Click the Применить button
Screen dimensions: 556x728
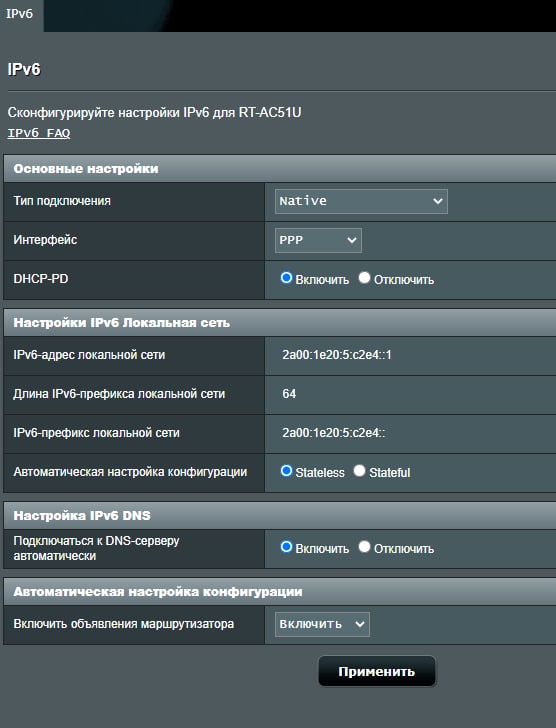[x=376, y=671]
